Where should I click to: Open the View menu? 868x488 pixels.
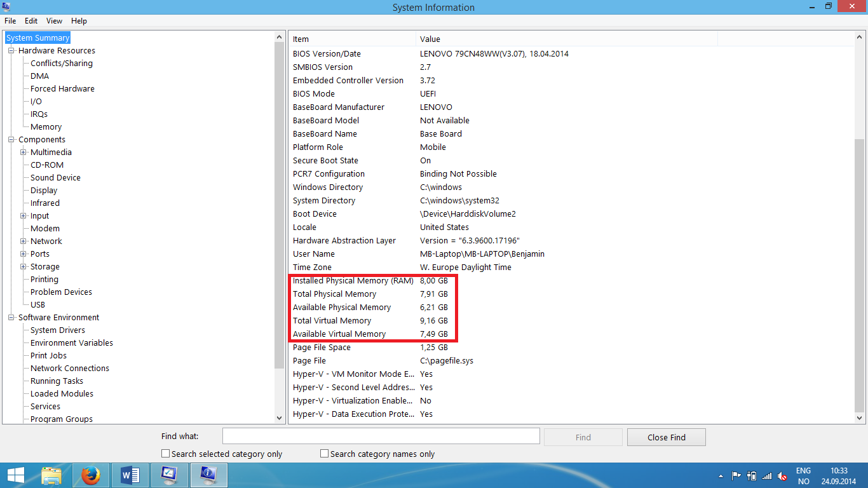pos(55,21)
